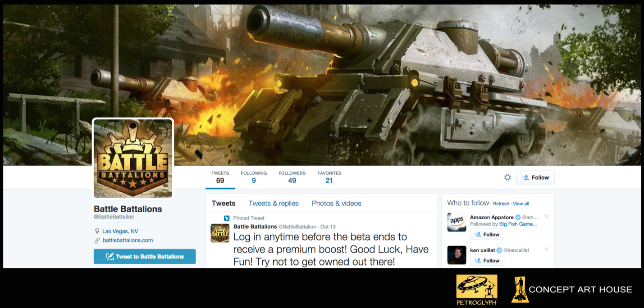This screenshot has width=644, height=308.
Task: Open the profile settings gear icon
Action: click(507, 177)
